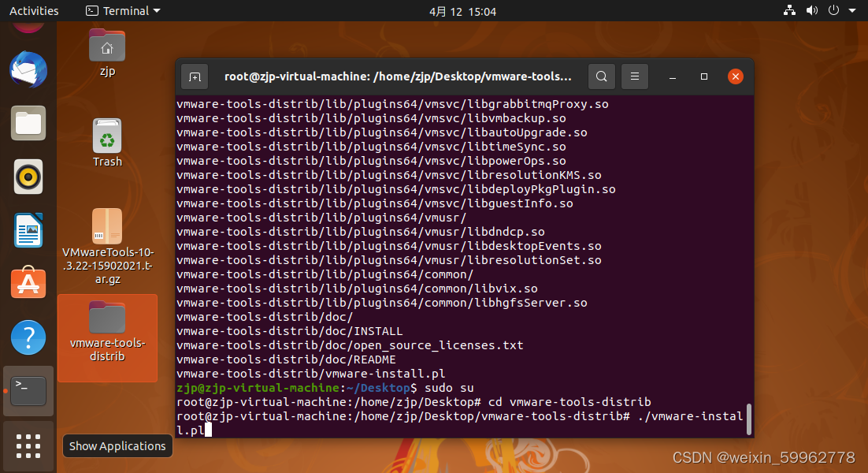Image resolution: width=868 pixels, height=473 pixels.
Task: Click the line ending 'libdndcp.so'
Action: point(361,232)
